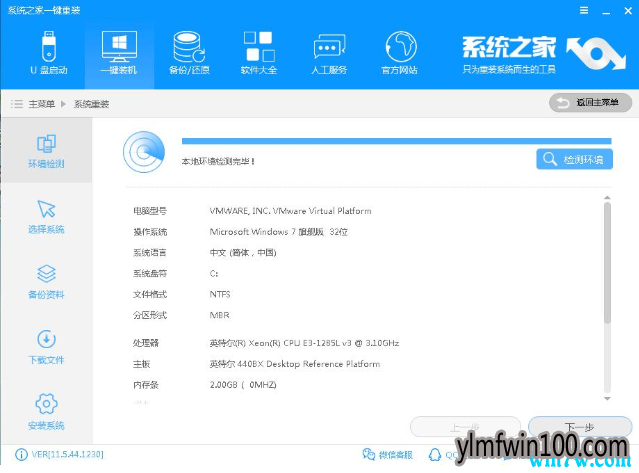The width and height of the screenshot is (639, 473).
Task: Click 440BX Desktop Reference Platform value
Action: [295, 364]
